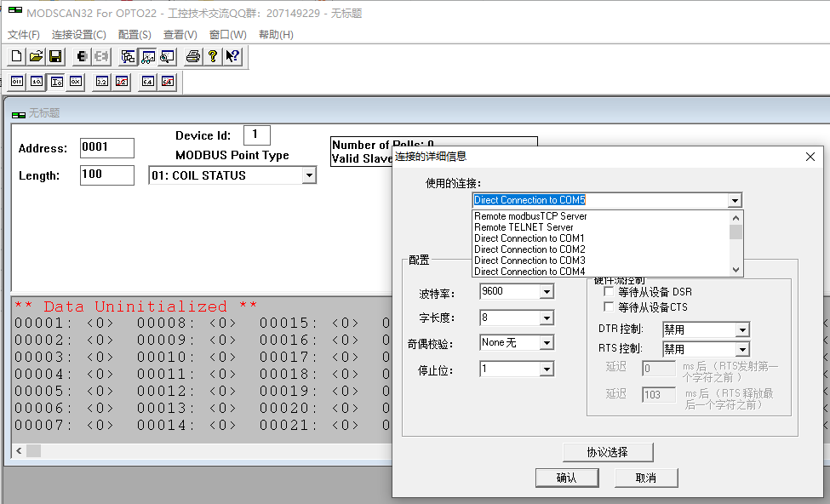Select swapped 32-bit float display format
The height and width of the screenshot is (504, 830).
point(121,82)
